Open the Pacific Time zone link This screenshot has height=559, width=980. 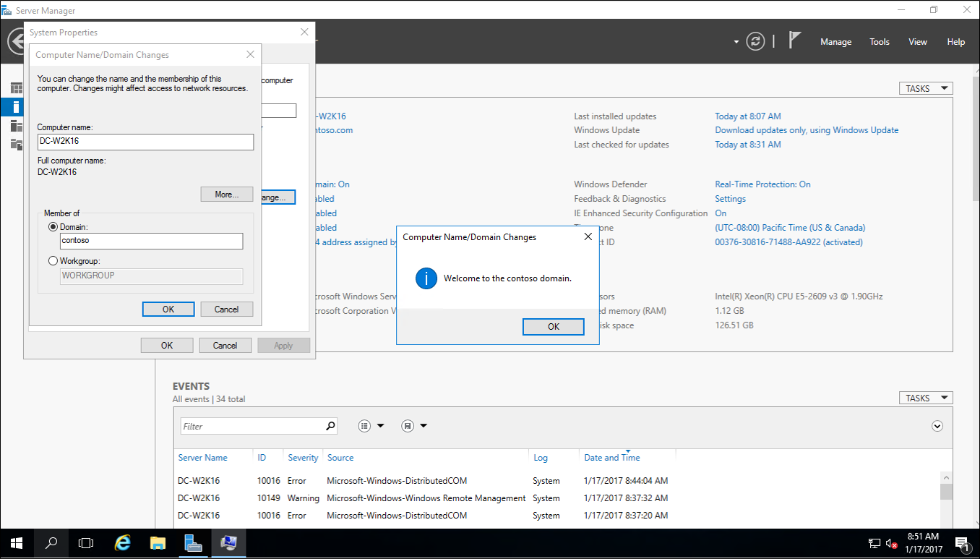[x=790, y=228]
